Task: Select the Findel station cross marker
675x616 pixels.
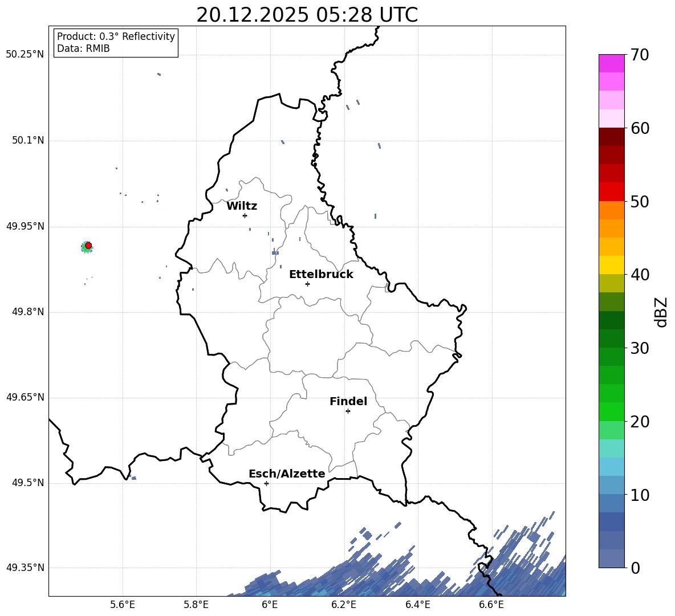Action: coord(348,411)
